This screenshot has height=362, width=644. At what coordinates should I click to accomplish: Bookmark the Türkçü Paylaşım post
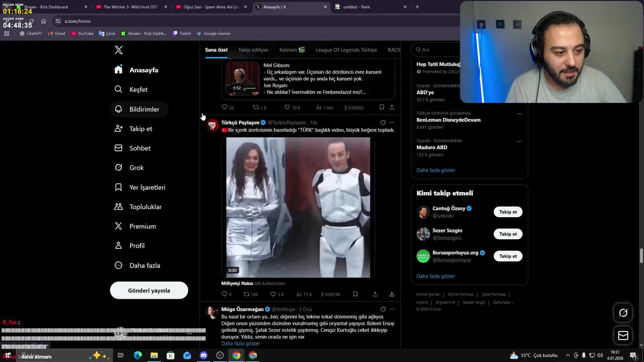[x=355, y=294]
